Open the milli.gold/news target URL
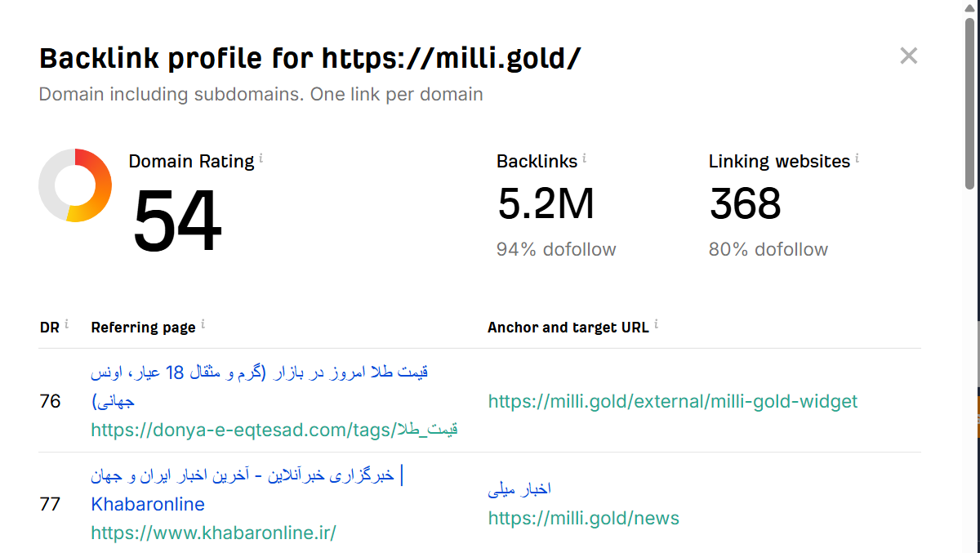 pyautogui.click(x=583, y=518)
